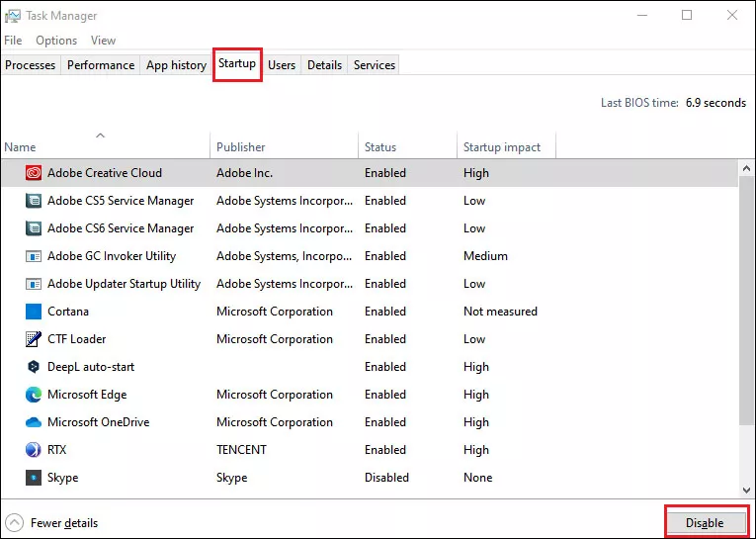This screenshot has height=539, width=756.
Task: Click the Disable button
Action: 705,523
